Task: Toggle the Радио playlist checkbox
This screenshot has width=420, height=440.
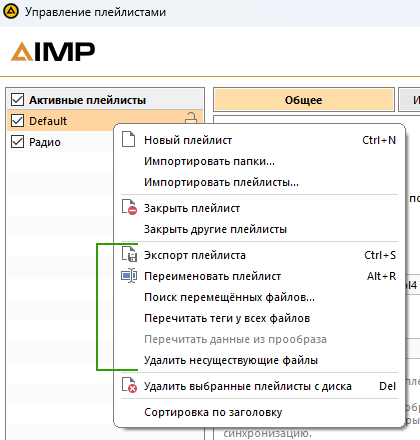Action: pyautogui.click(x=17, y=142)
